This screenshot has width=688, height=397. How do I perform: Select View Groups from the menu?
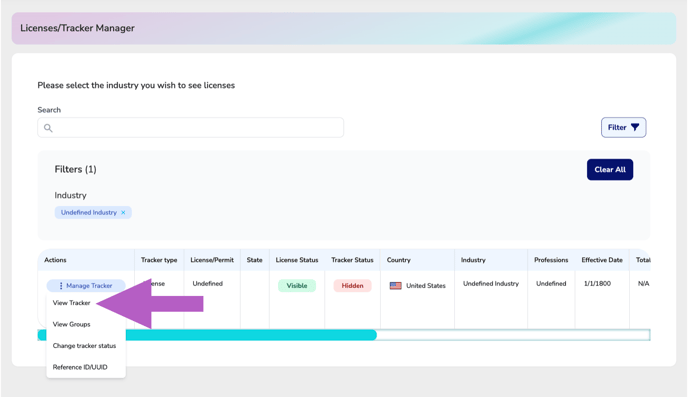(72, 324)
